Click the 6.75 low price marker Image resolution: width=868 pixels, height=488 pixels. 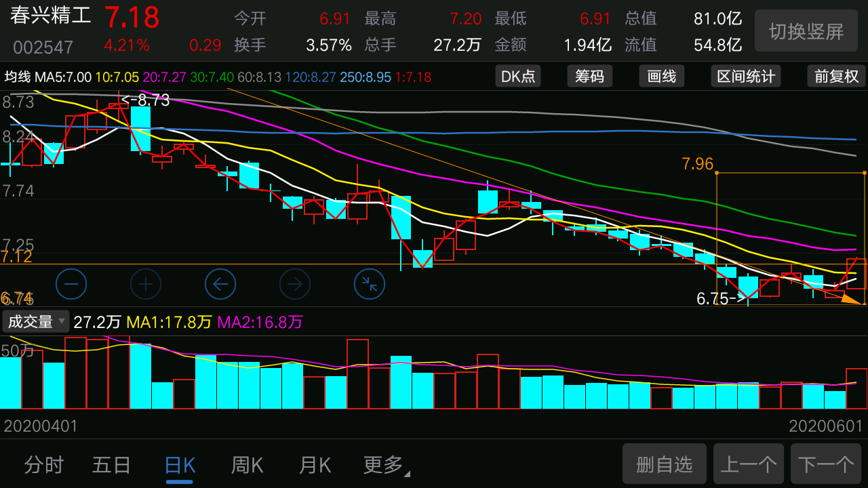(721, 298)
